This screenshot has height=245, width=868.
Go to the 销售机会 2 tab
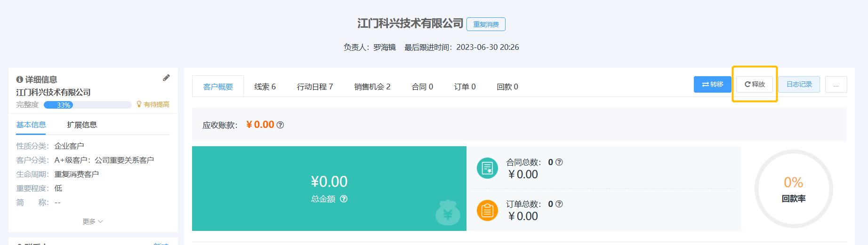[372, 87]
